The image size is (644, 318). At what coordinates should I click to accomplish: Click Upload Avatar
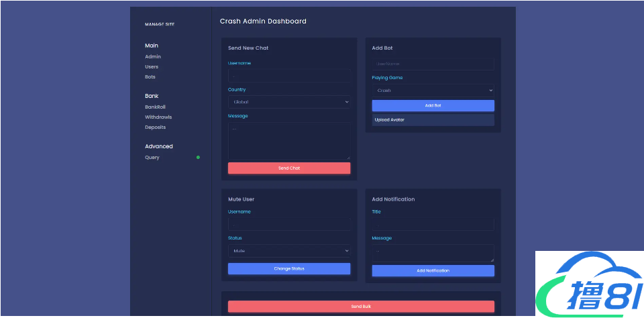(x=433, y=120)
